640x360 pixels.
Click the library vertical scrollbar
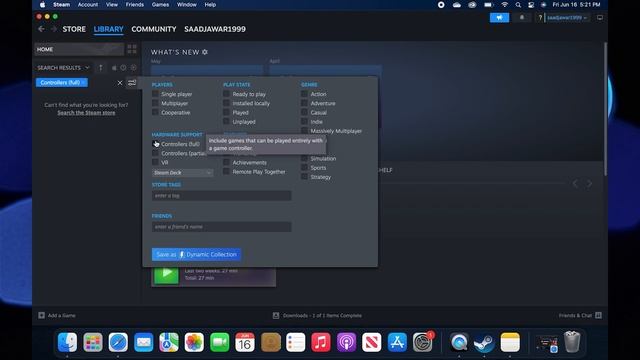pyautogui.click(x=604, y=109)
